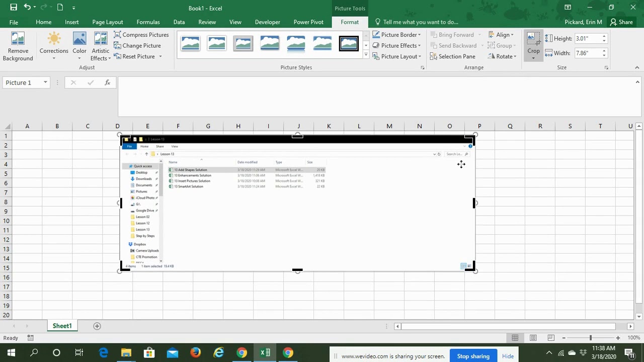Screen dimensions: 644x362
Task: Hide the screen sharing notification
Action: click(x=508, y=356)
